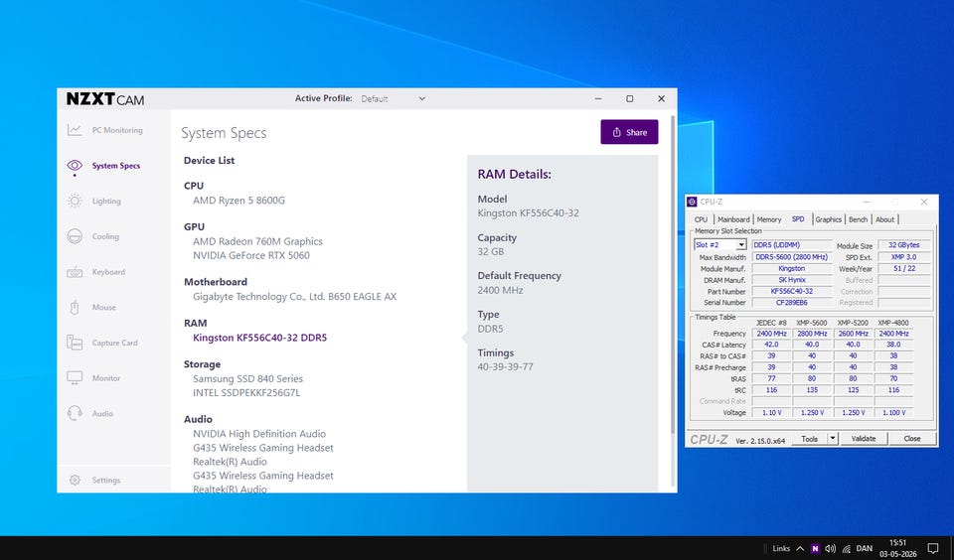954x560 pixels.
Task: Switch to the Graphics tab in CPU-Z
Action: [x=828, y=219]
